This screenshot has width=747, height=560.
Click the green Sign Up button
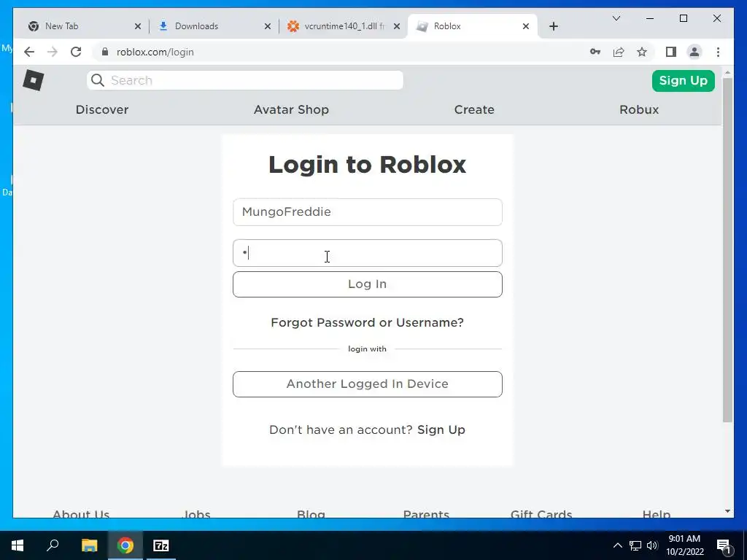[x=683, y=80]
